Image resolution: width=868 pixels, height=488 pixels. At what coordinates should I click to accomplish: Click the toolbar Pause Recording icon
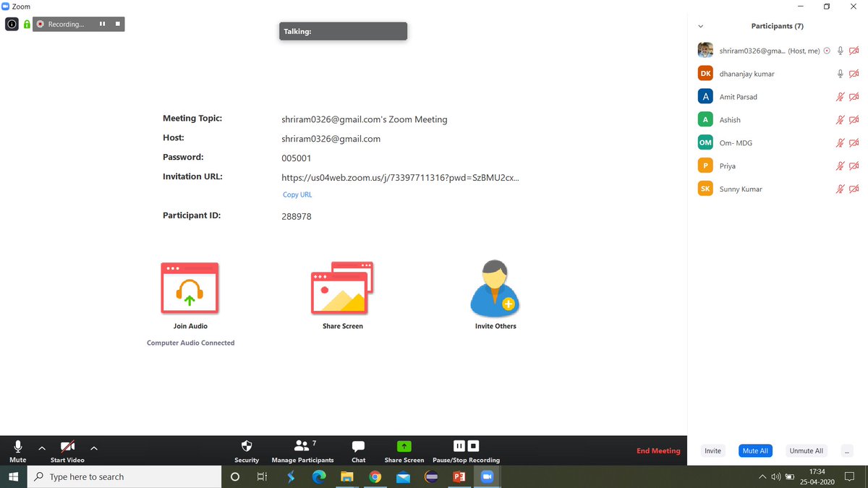coord(459,446)
